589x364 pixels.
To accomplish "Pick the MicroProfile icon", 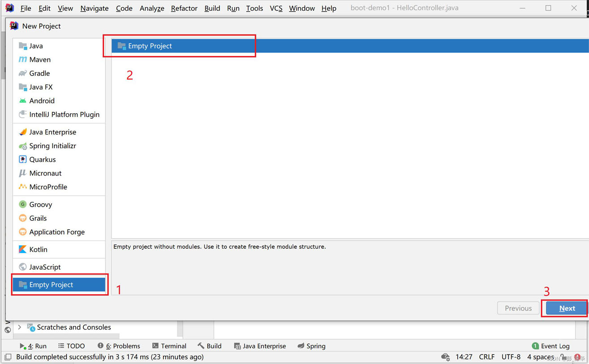I will (x=23, y=187).
